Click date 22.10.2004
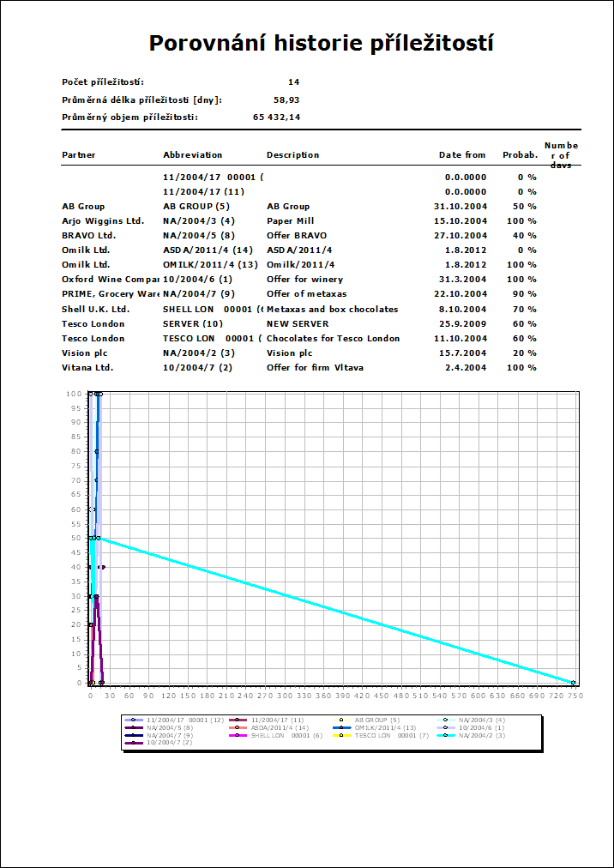The image size is (614, 868). pos(460,294)
